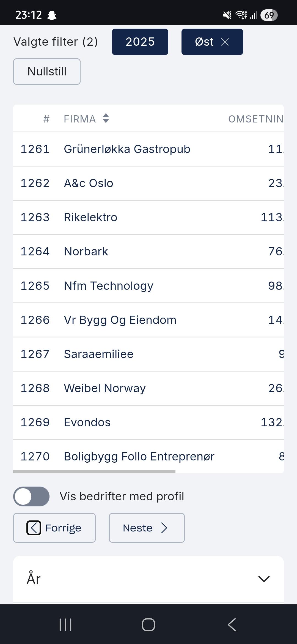
Task: Open Grünerløkka Gastropub company row
Action: coord(127,149)
